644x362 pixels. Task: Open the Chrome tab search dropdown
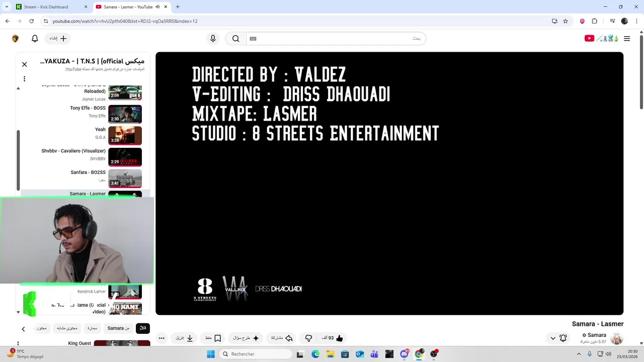click(6, 7)
